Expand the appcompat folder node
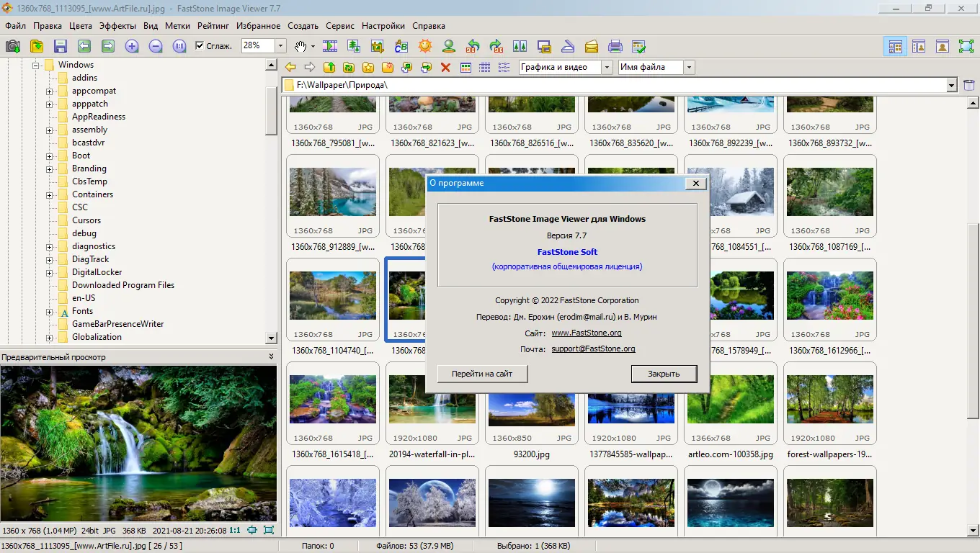The height and width of the screenshot is (553, 980). click(x=50, y=91)
